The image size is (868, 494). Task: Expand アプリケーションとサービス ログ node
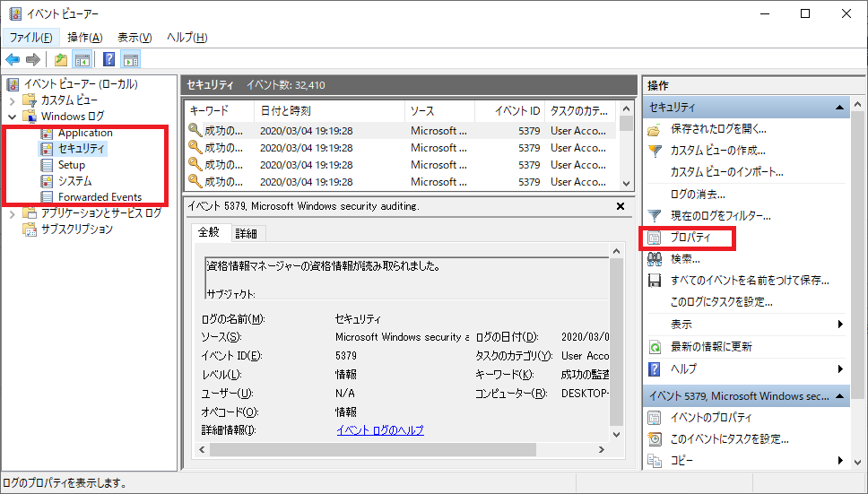click(12, 213)
